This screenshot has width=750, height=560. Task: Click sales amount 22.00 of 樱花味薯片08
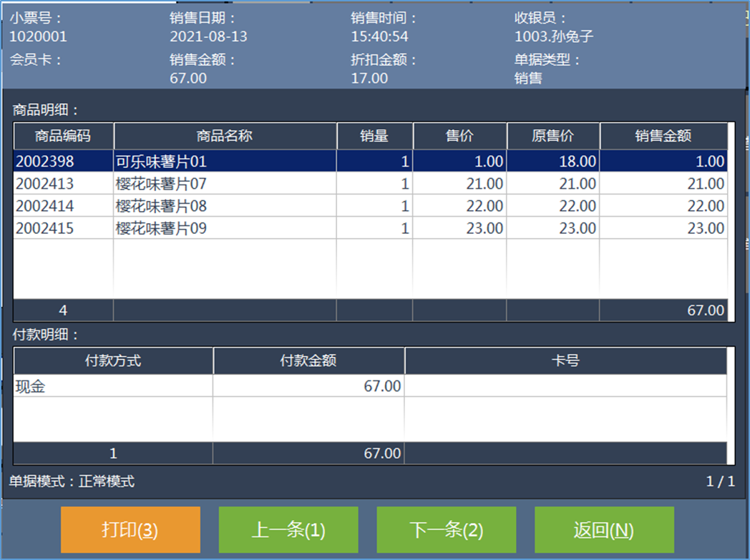tap(706, 207)
